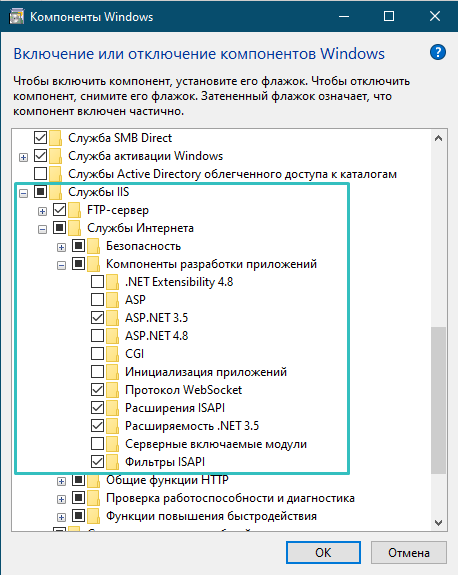Click the folder icon next to Безопасность
The height and width of the screenshot is (575, 458).
[94, 246]
